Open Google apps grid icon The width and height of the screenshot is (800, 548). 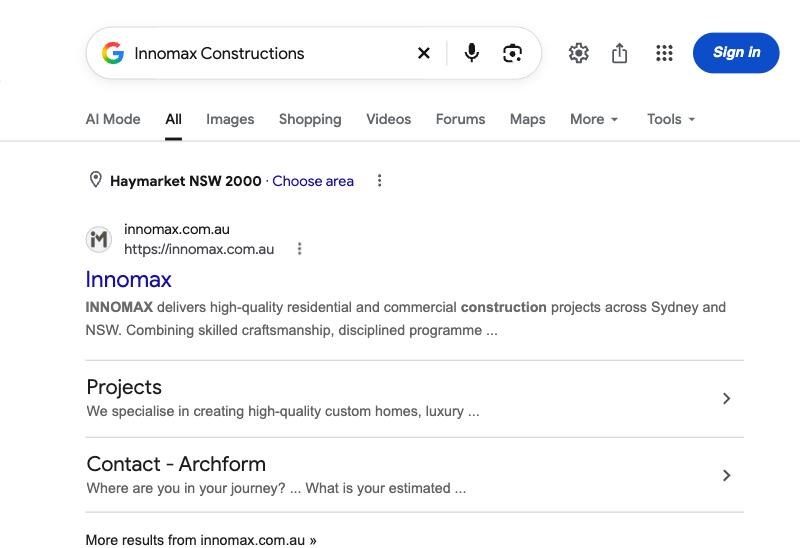(664, 53)
